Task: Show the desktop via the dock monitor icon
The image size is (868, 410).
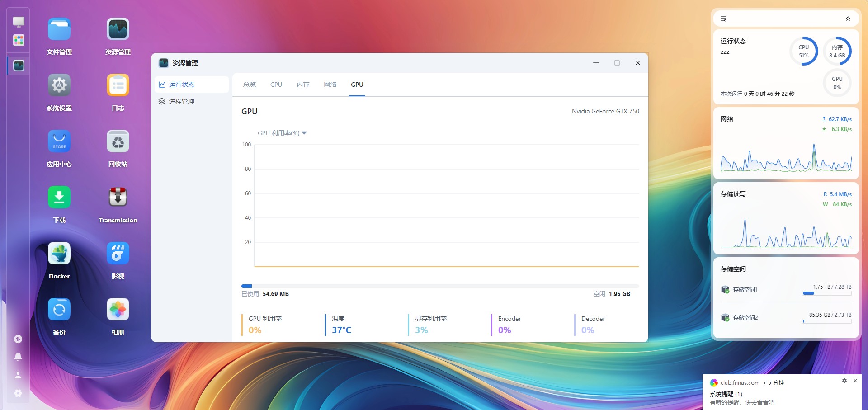Action: pyautogui.click(x=19, y=22)
